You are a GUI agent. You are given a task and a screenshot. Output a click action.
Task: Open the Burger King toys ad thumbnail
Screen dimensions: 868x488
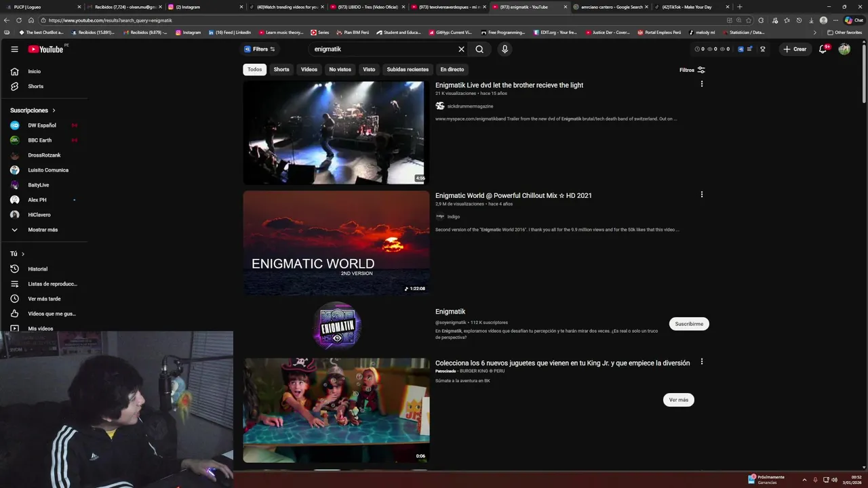336,411
